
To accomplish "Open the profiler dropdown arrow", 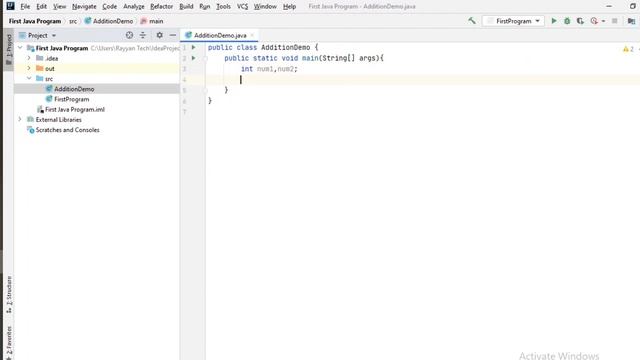I will [603, 21].
